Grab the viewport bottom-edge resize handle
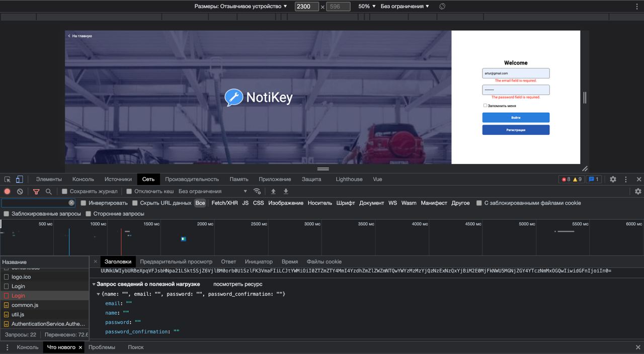Image resolution: width=644 pixels, height=354 pixels. click(x=323, y=168)
